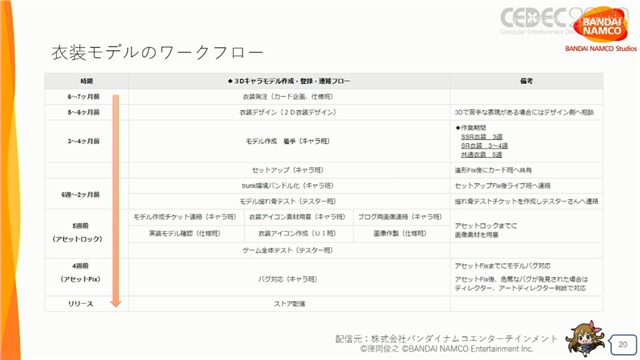Click the BANDAI NAMCO Studios caption
The width and height of the screenshot is (640, 360).
[601, 49]
